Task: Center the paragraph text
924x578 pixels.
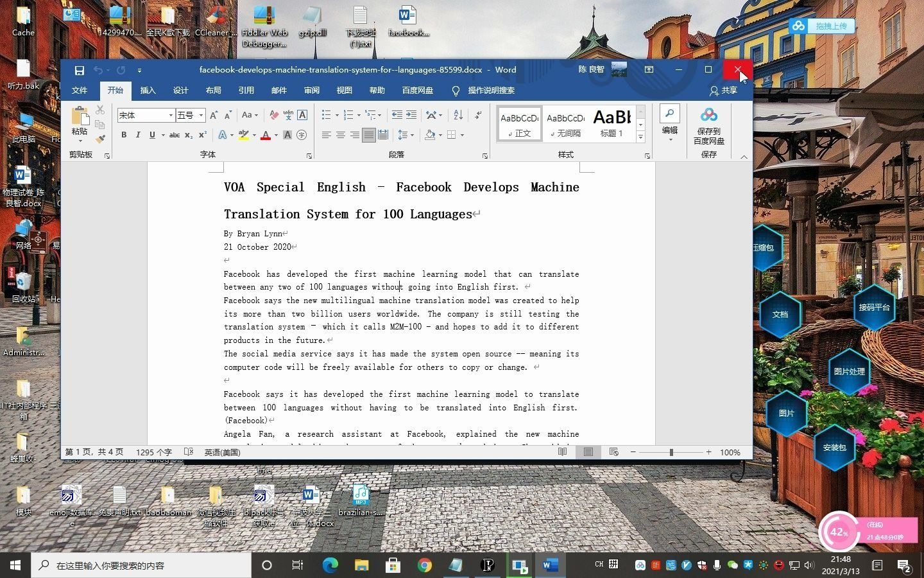Action: pos(341,135)
